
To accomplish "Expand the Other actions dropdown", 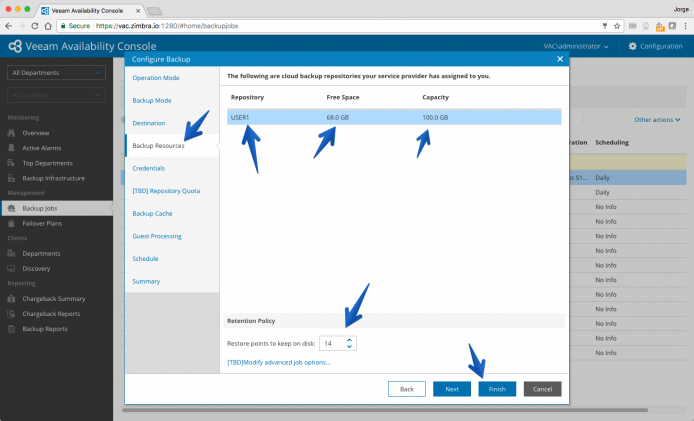I will [x=657, y=120].
